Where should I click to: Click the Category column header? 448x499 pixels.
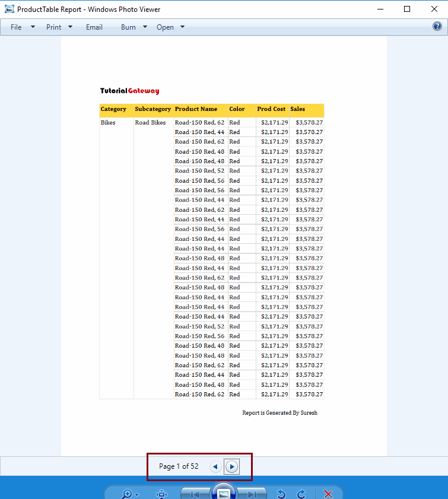[x=116, y=110]
